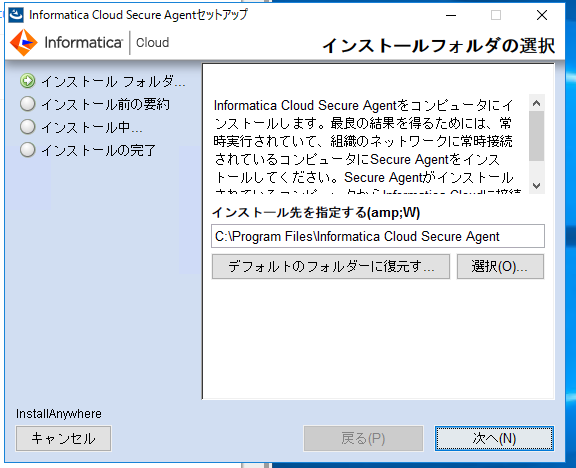The width and height of the screenshot is (576, 468).
Task: Click the インストール フォルダ... step label
Action: (113, 82)
